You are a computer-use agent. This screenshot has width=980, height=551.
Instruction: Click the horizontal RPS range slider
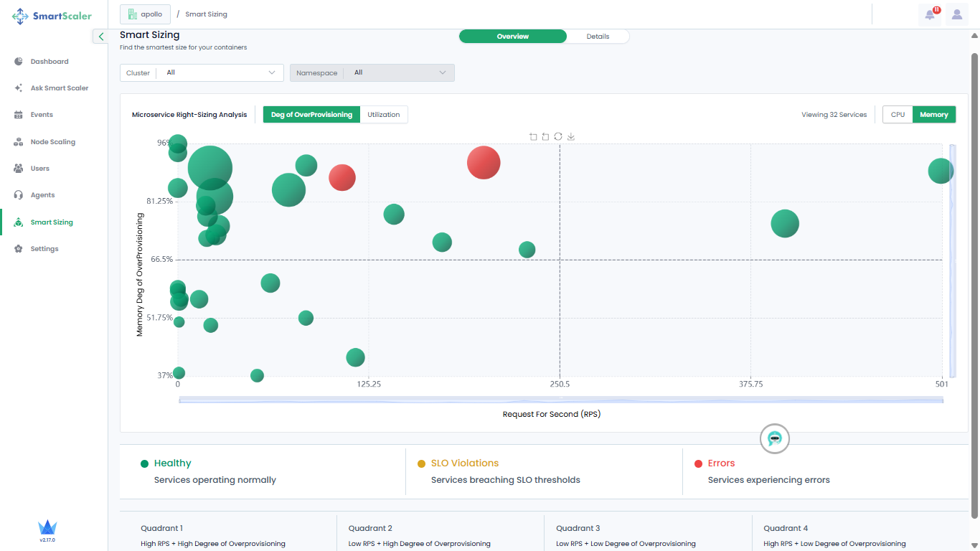coord(560,400)
